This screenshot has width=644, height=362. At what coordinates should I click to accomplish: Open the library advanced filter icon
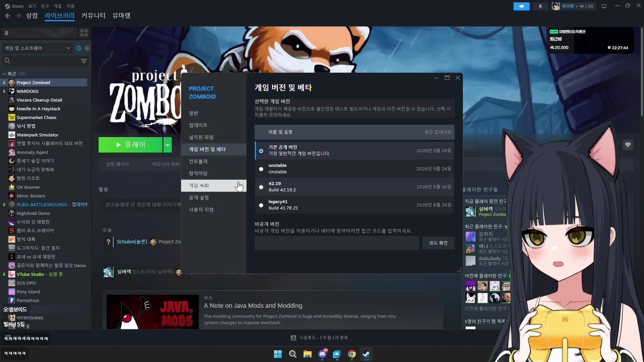tap(84, 61)
